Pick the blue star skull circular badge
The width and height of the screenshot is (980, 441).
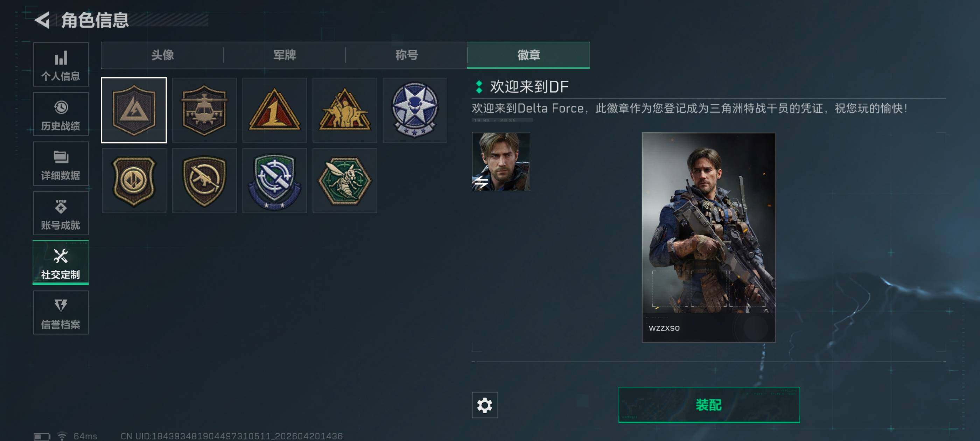click(415, 110)
